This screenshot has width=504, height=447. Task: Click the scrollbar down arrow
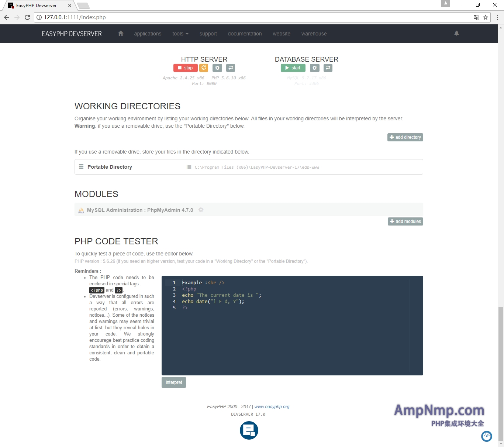501,444
